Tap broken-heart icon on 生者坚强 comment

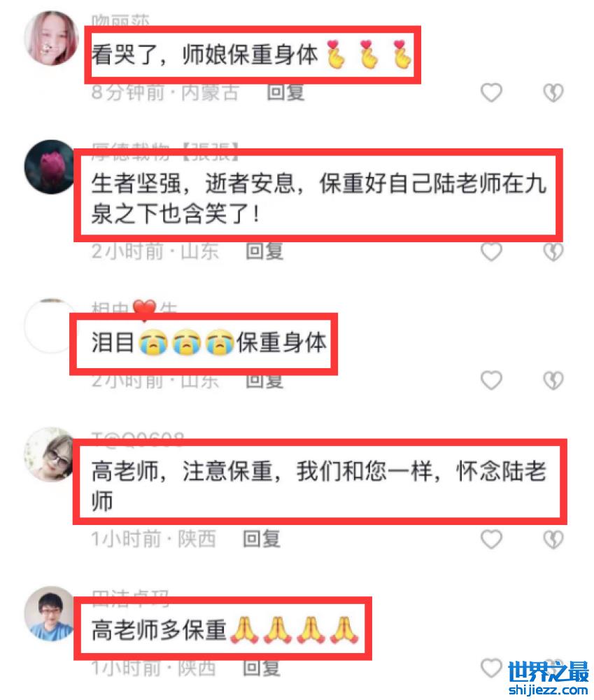click(553, 252)
